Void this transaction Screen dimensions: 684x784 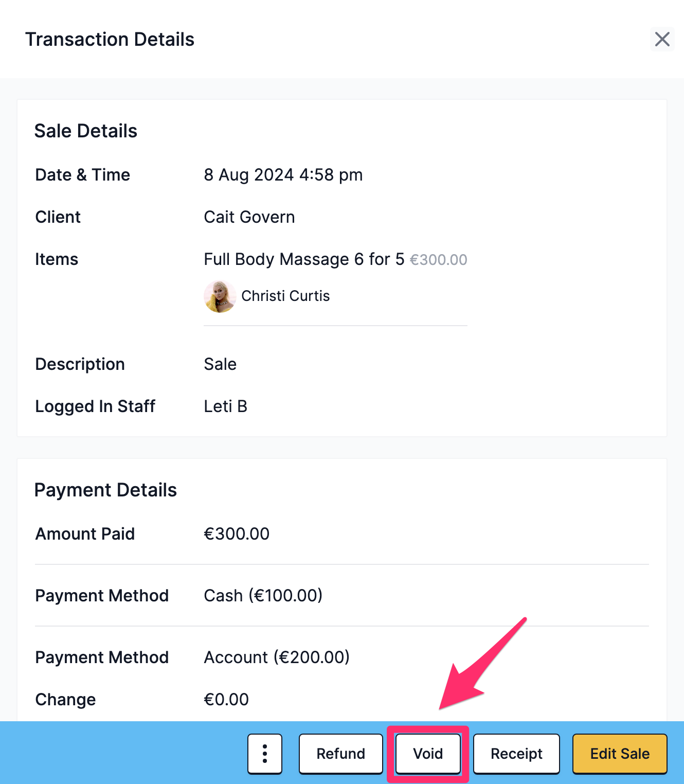point(428,754)
